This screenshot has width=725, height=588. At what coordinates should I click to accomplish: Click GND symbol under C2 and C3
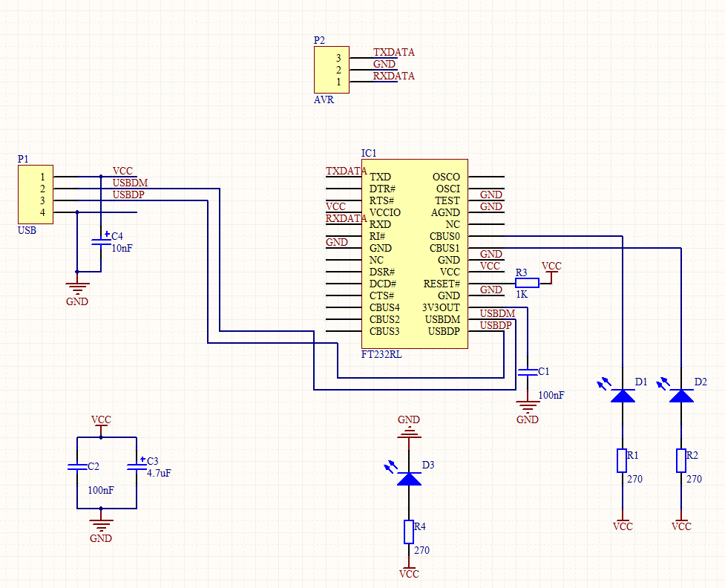coord(101,532)
